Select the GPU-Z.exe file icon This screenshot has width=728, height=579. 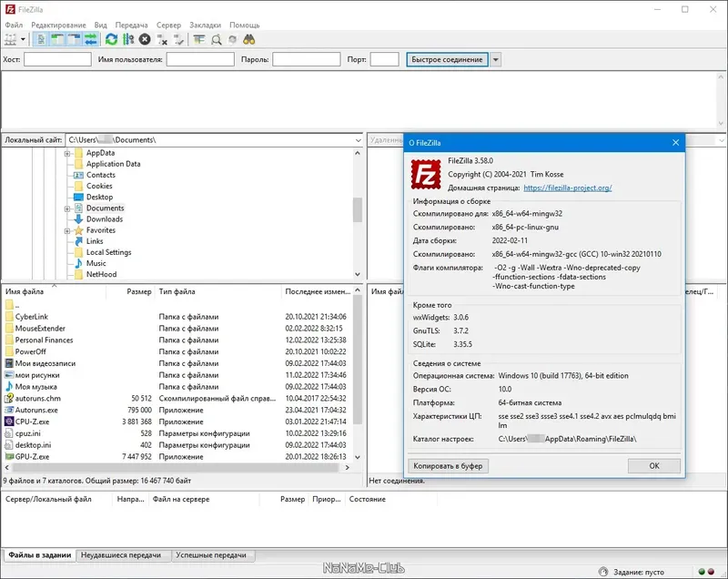(9, 456)
